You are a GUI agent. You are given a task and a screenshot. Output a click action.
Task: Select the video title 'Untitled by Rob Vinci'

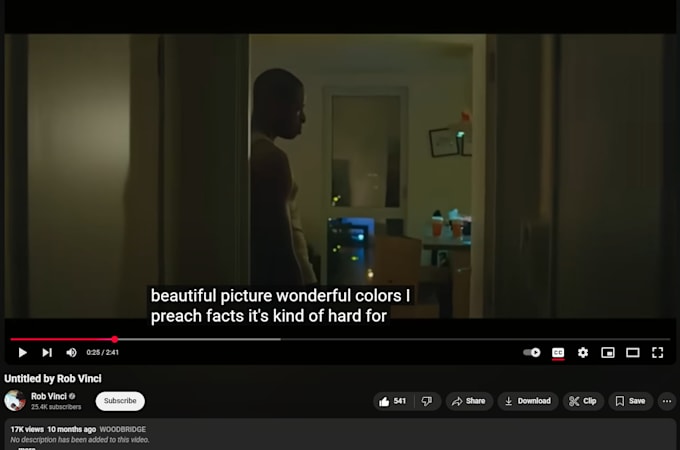[x=53, y=378]
